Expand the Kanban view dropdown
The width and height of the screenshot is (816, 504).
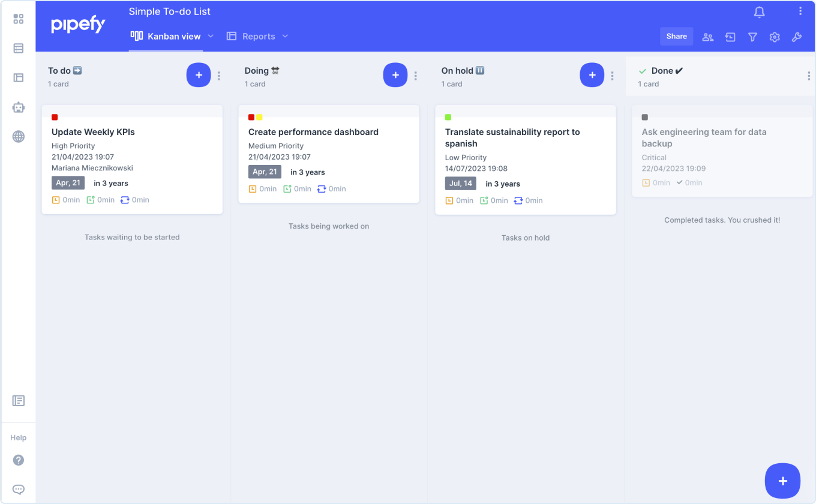tap(211, 36)
